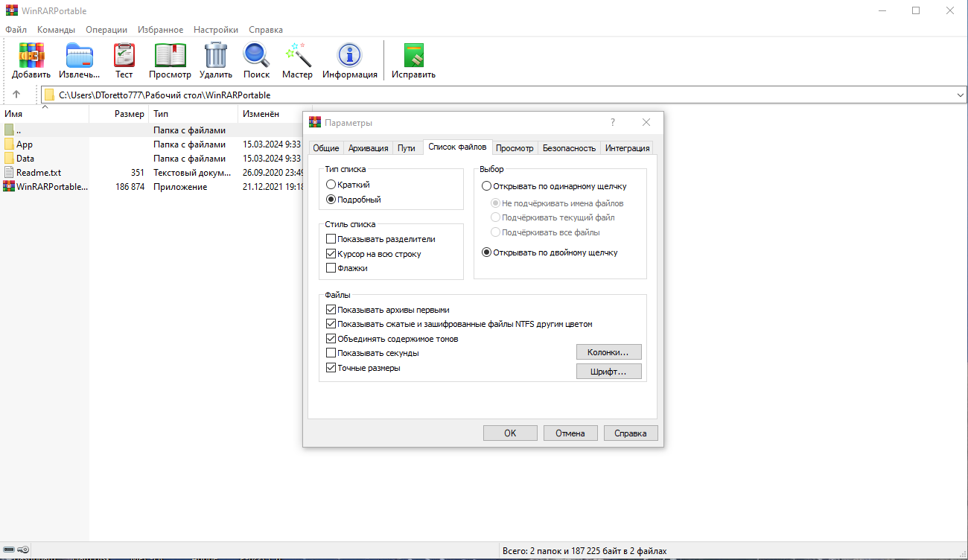Open the Операции menu

106,30
